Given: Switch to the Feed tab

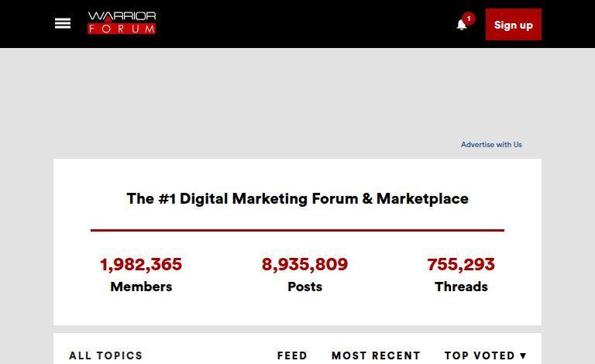Looking at the screenshot, I should point(292,355).
